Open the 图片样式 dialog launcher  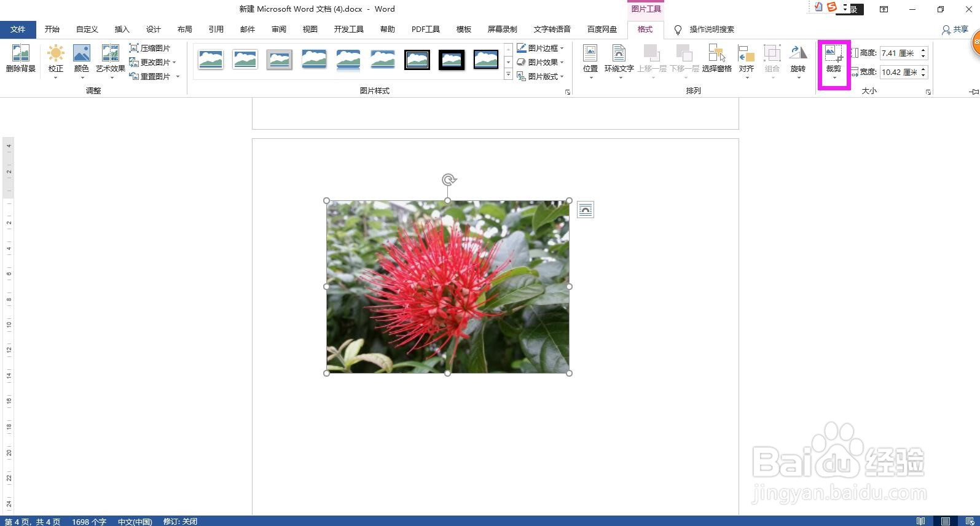pyautogui.click(x=568, y=92)
